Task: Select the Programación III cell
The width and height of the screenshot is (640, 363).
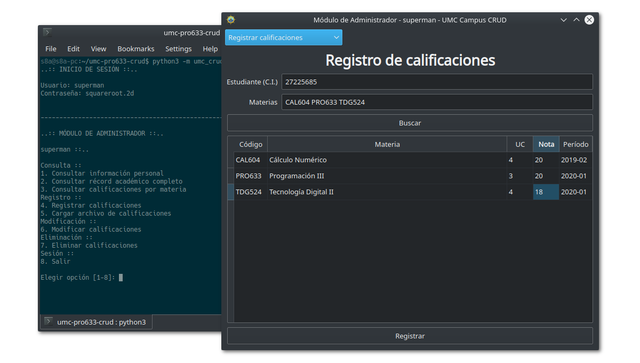Action: coord(387,176)
